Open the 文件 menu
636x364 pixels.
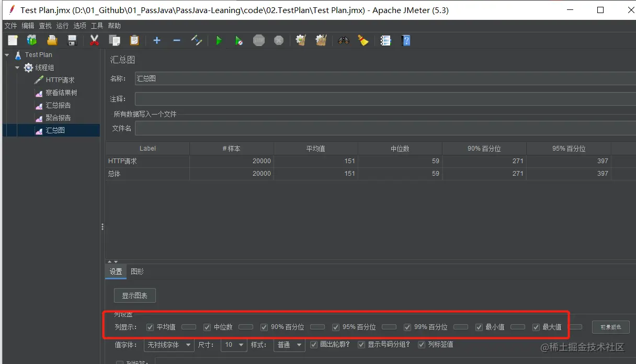click(10, 26)
